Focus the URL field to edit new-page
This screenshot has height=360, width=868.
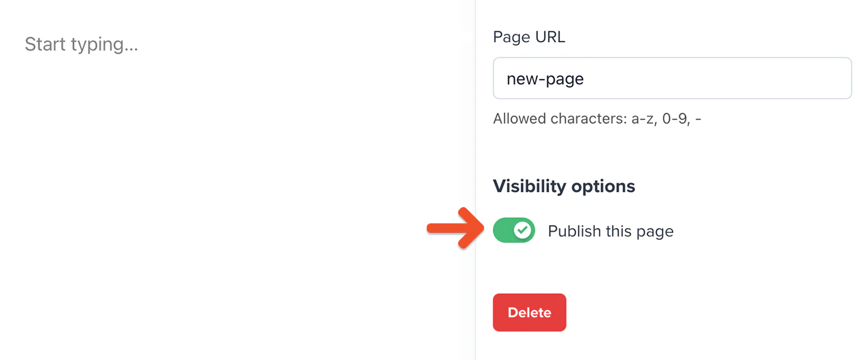672,78
